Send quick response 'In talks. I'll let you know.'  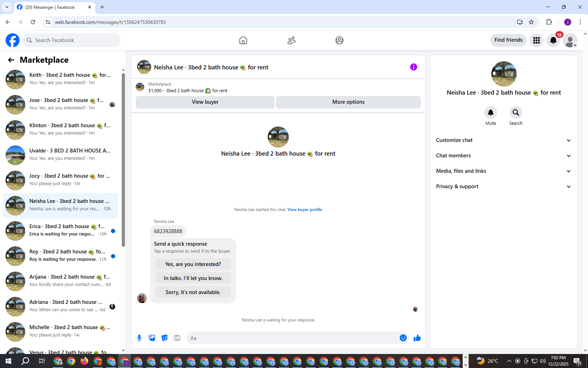pos(193,278)
